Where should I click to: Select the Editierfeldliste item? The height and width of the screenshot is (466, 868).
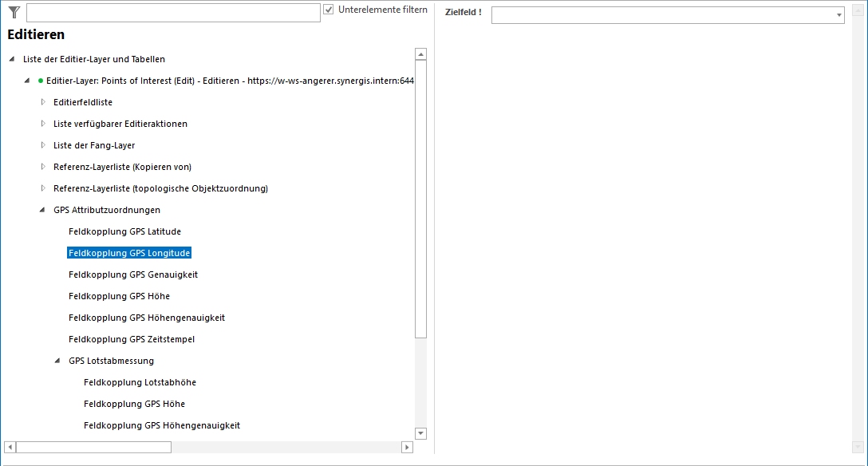[83, 102]
